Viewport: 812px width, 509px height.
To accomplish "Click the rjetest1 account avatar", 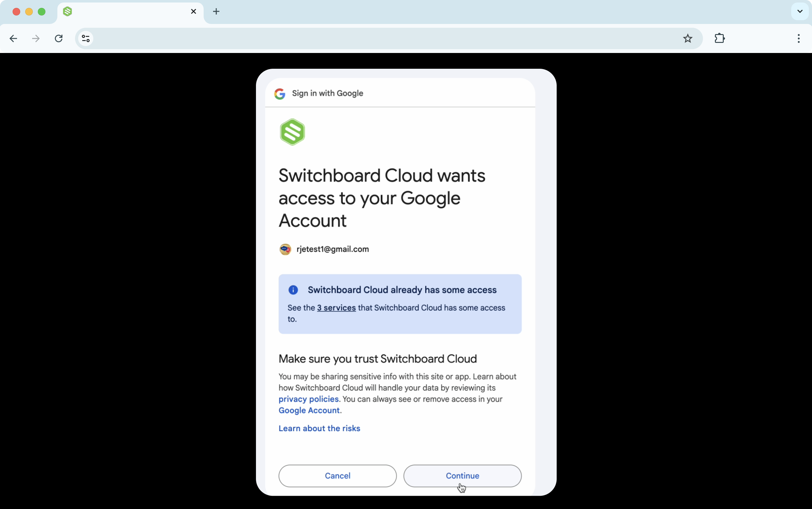I will pyautogui.click(x=285, y=249).
